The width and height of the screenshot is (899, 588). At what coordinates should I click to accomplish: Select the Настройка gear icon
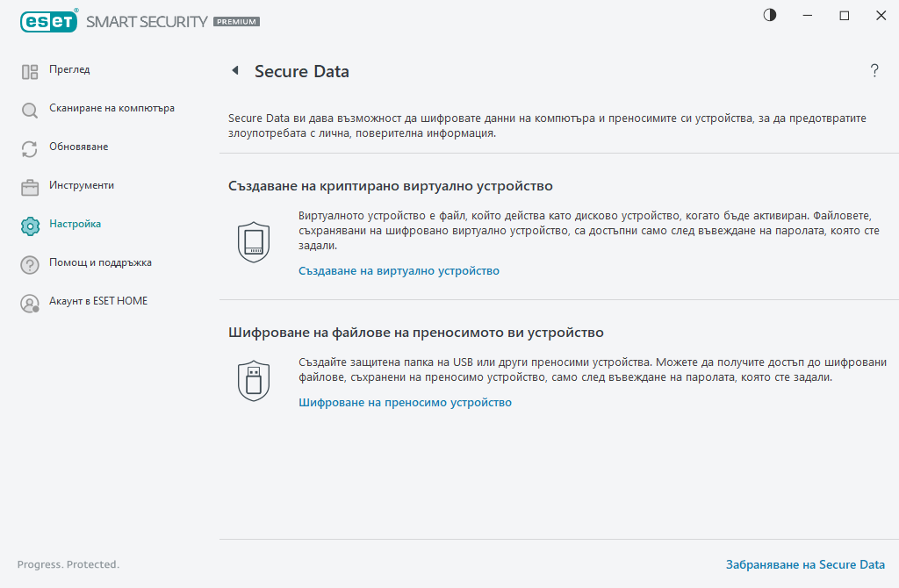pyautogui.click(x=29, y=225)
